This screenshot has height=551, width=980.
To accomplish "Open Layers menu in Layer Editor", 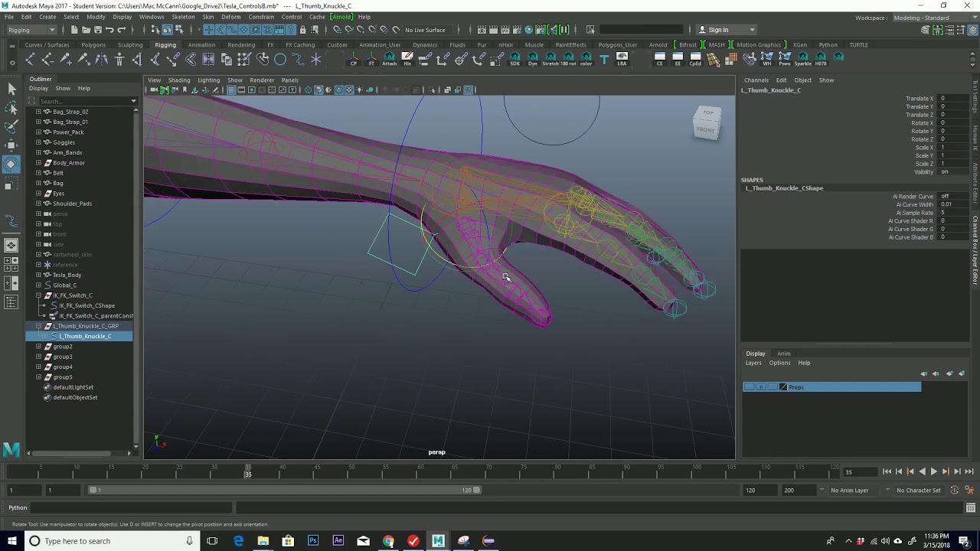I will [x=754, y=363].
